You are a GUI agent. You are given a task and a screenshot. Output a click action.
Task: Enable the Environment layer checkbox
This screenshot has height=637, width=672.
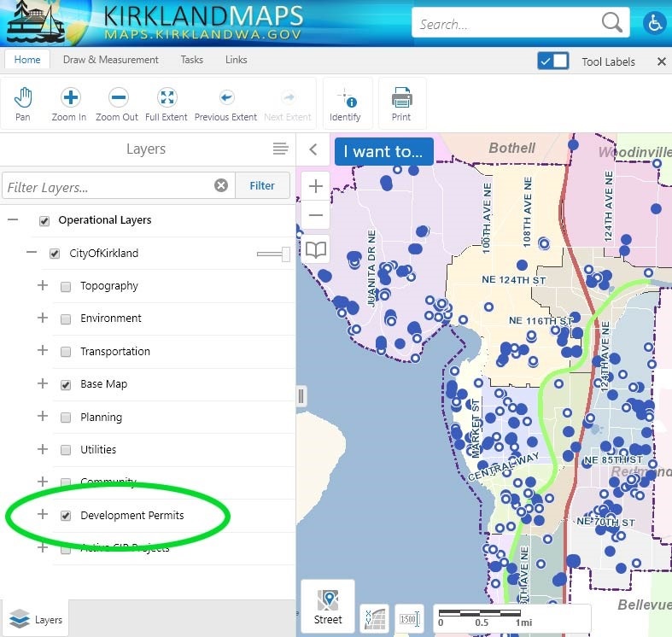(x=66, y=319)
